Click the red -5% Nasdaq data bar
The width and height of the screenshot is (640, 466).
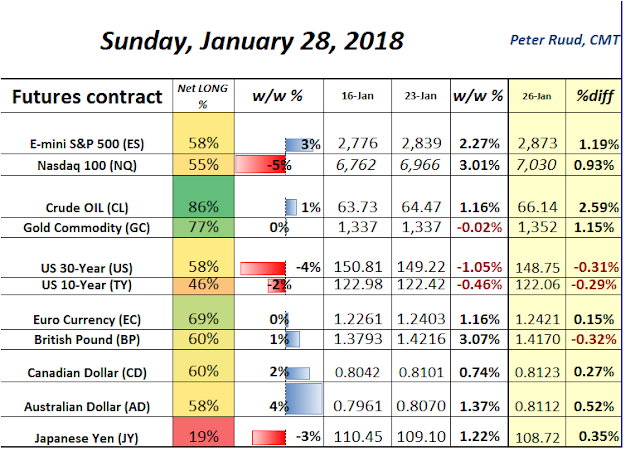coord(262,162)
